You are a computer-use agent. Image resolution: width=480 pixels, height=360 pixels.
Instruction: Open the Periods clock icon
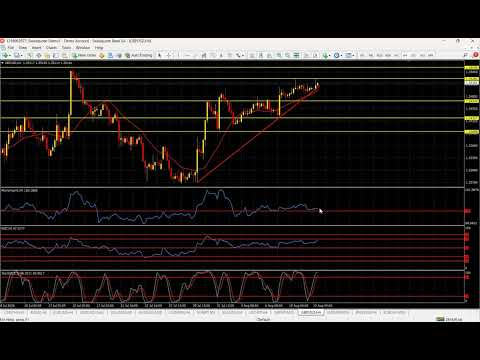(336, 55)
